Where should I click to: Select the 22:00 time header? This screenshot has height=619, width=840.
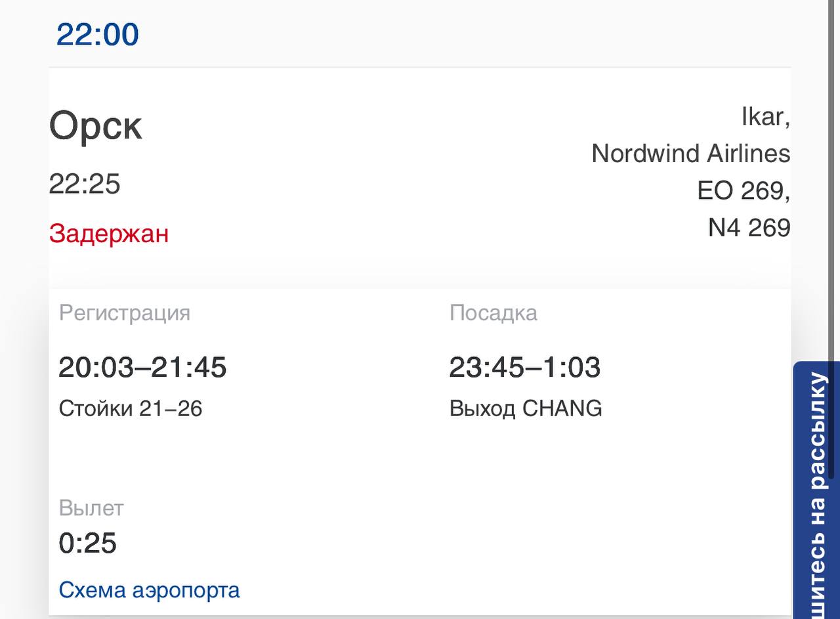[x=97, y=34]
